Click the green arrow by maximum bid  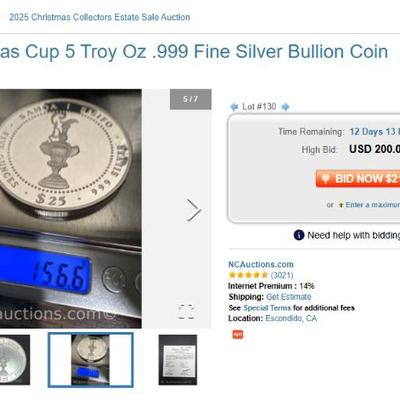click(x=341, y=205)
